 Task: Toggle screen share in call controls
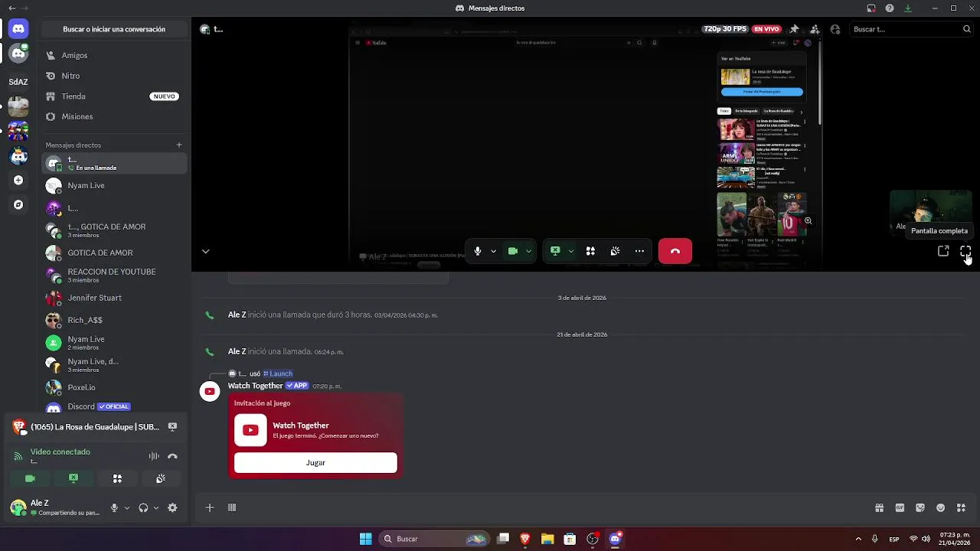tap(555, 251)
